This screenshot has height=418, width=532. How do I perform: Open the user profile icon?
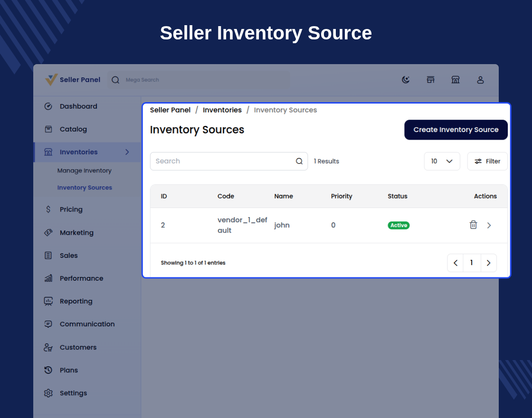click(x=480, y=80)
